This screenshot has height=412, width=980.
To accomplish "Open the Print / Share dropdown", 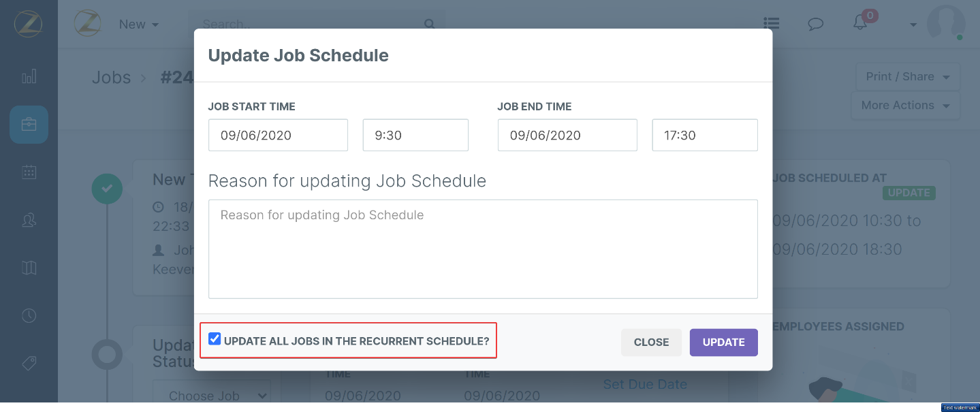I will (x=907, y=77).
